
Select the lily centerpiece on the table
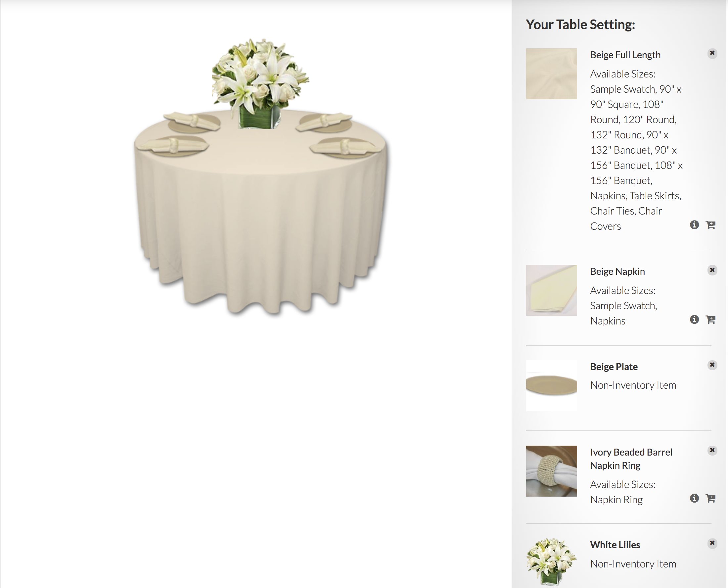pos(260,83)
